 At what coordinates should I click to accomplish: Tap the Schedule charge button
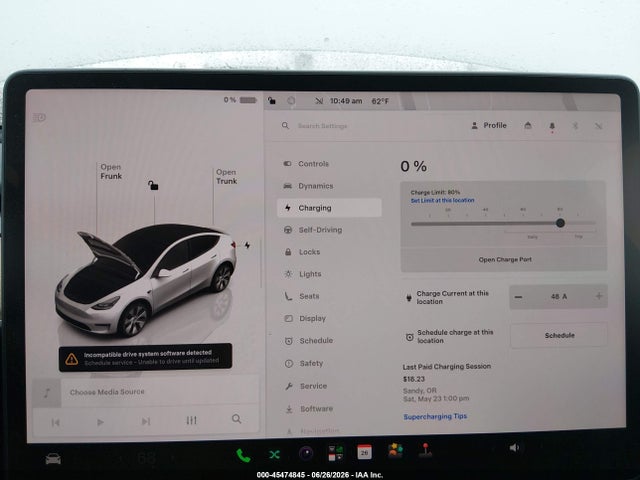click(559, 335)
